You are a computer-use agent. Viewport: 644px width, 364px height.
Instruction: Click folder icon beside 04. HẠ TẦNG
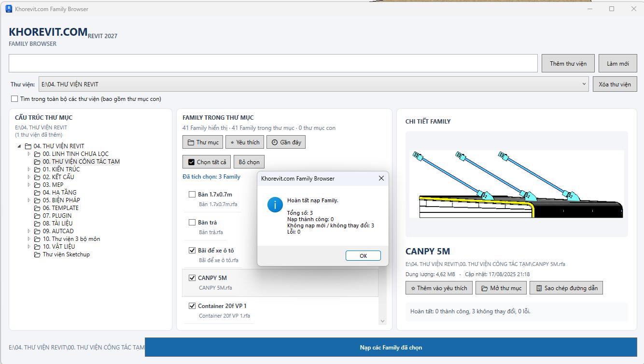point(37,193)
